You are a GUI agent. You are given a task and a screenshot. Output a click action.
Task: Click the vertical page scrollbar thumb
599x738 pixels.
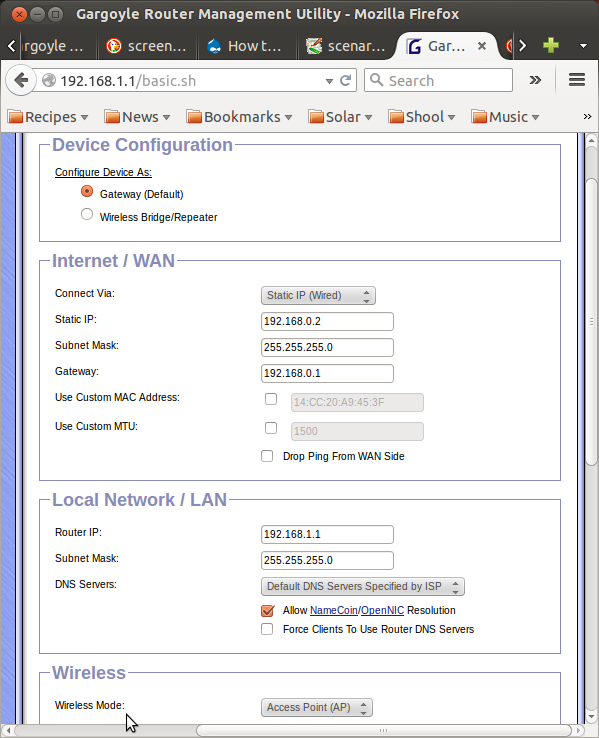coord(591,322)
